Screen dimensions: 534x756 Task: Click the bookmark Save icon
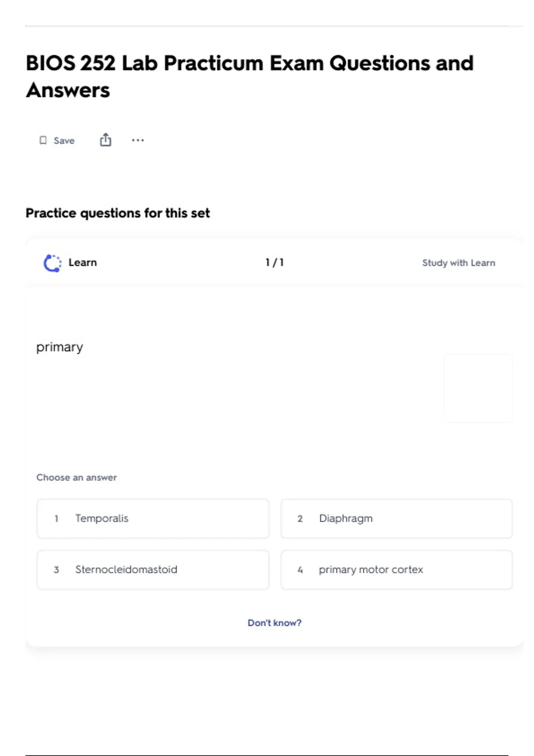pyautogui.click(x=43, y=141)
